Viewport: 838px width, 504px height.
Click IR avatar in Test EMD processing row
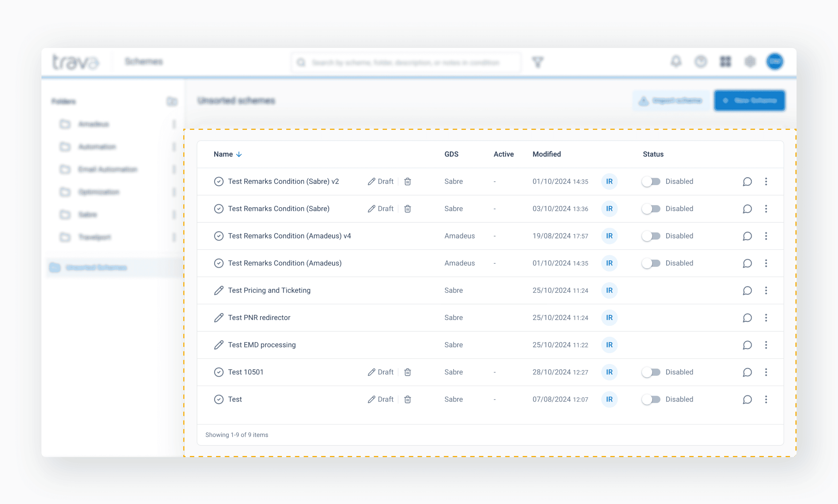609,345
